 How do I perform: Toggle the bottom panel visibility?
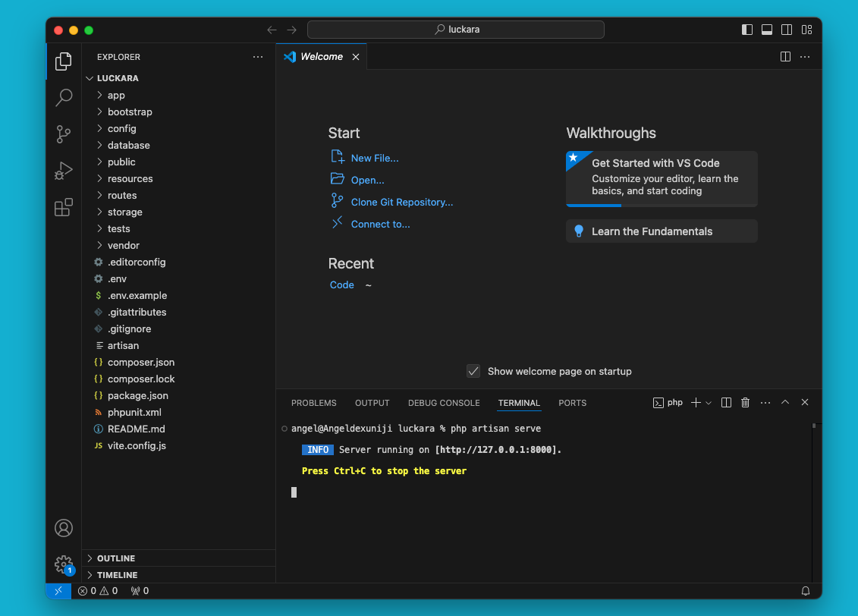767,30
